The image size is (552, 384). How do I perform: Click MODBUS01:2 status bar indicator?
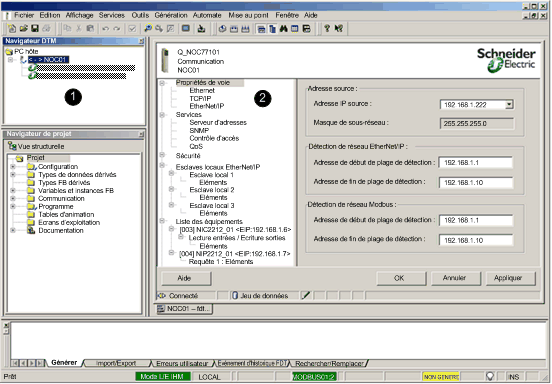[314, 377]
